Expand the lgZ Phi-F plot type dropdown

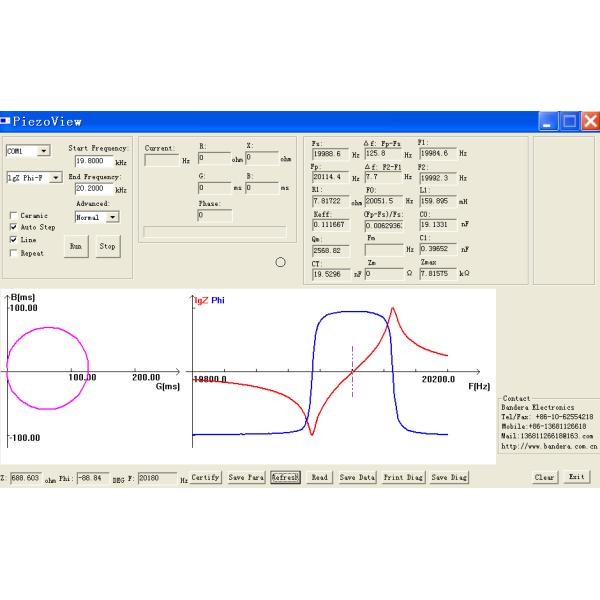(55, 178)
